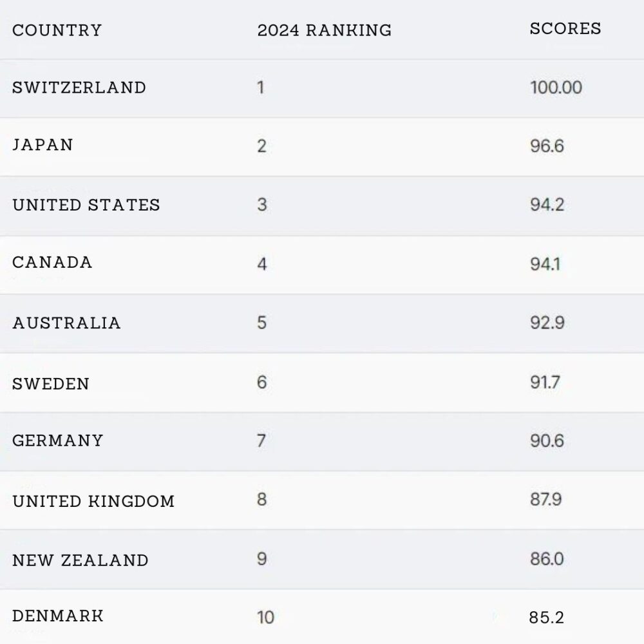This screenshot has width=644, height=644.
Task: Select the SWEDEN row label
Action: tap(50, 384)
